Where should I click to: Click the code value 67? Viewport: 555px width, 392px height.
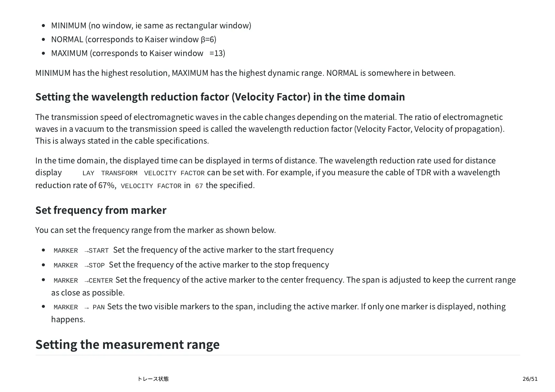click(x=199, y=186)
